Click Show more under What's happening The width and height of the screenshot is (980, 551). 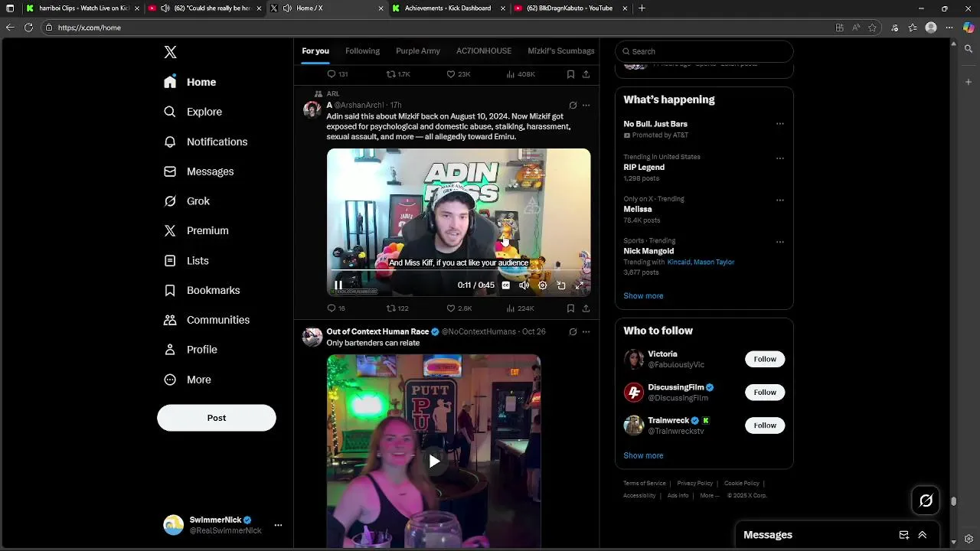[x=643, y=296]
